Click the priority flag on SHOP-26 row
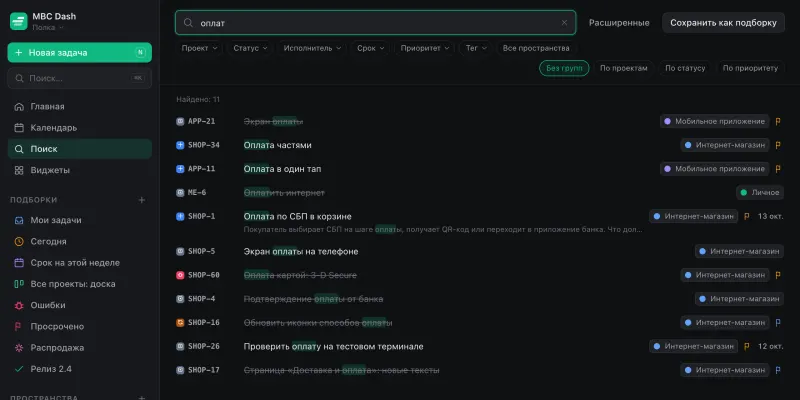Viewport: 800px width, 400px height. pyautogui.click(x=747, y=346)
